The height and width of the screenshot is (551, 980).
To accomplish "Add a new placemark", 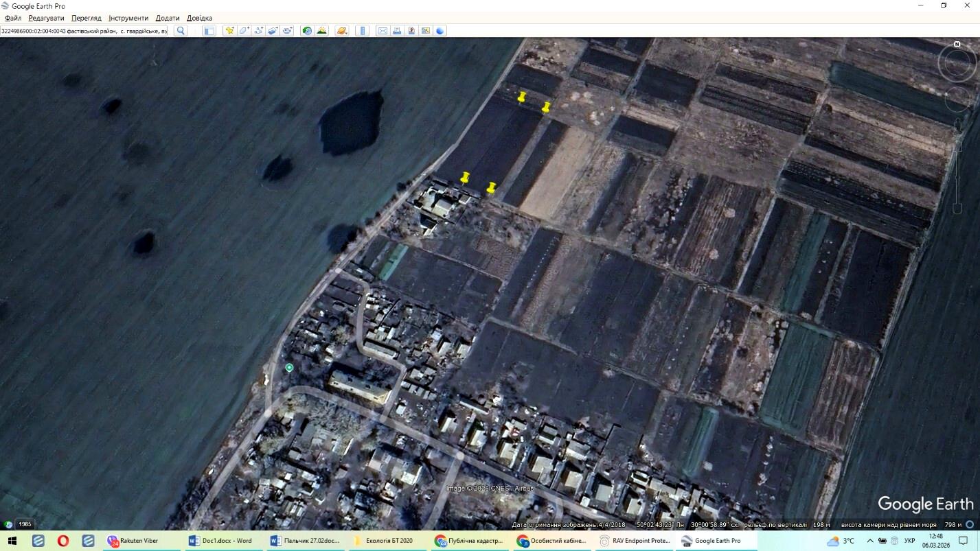I will click(x=229, y=31).
